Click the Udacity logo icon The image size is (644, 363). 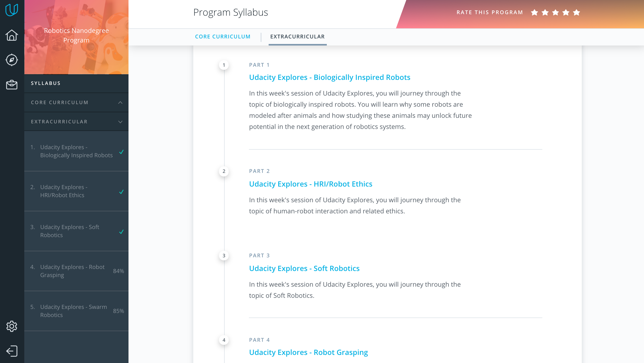(12, 10)
